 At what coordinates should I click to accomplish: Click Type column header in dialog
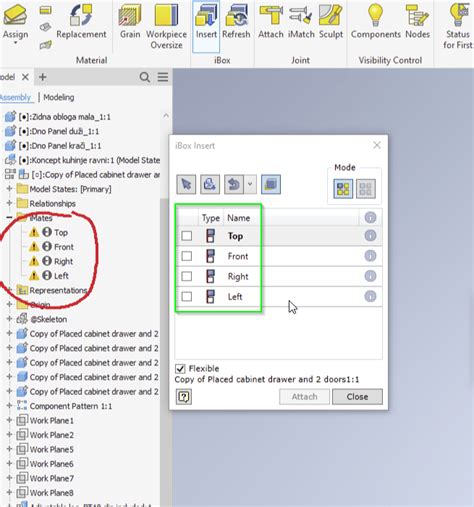click(211, 218)
